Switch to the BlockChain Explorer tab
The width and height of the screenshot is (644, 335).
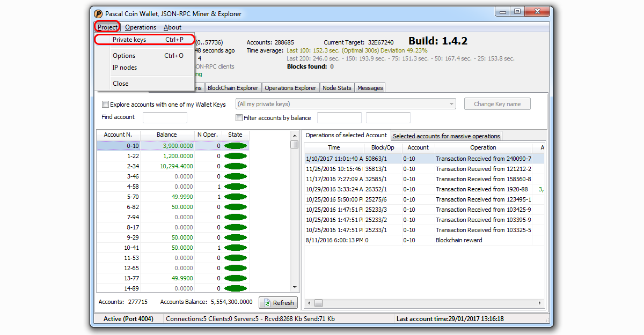point(233,88)
